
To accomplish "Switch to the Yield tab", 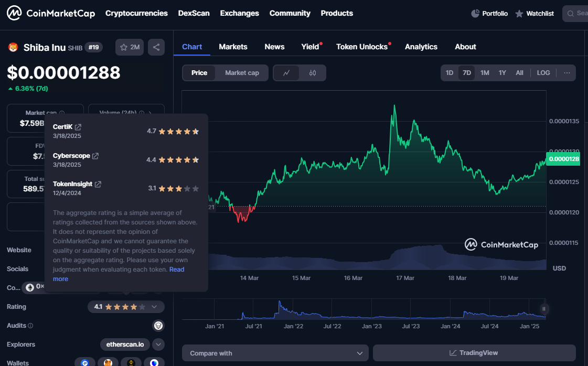I will coord(310,47).
